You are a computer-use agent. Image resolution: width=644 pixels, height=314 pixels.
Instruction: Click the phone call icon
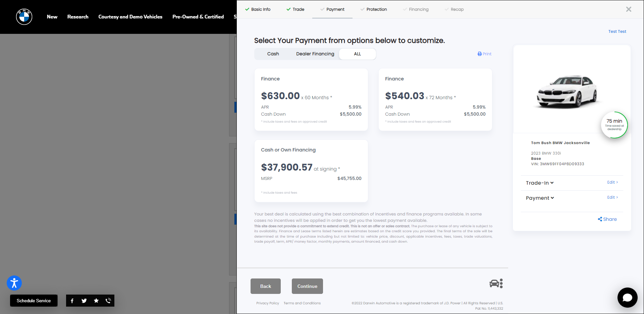click(108, 301)
